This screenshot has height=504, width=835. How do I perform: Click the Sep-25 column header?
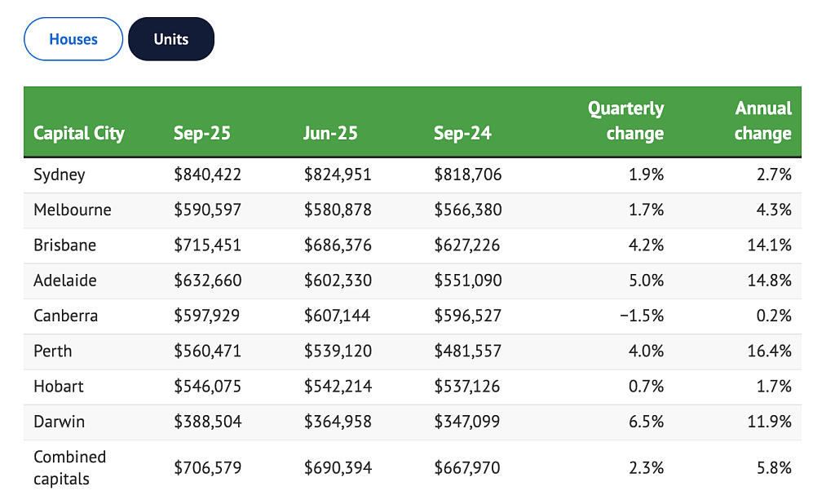[x=202, y=133]
